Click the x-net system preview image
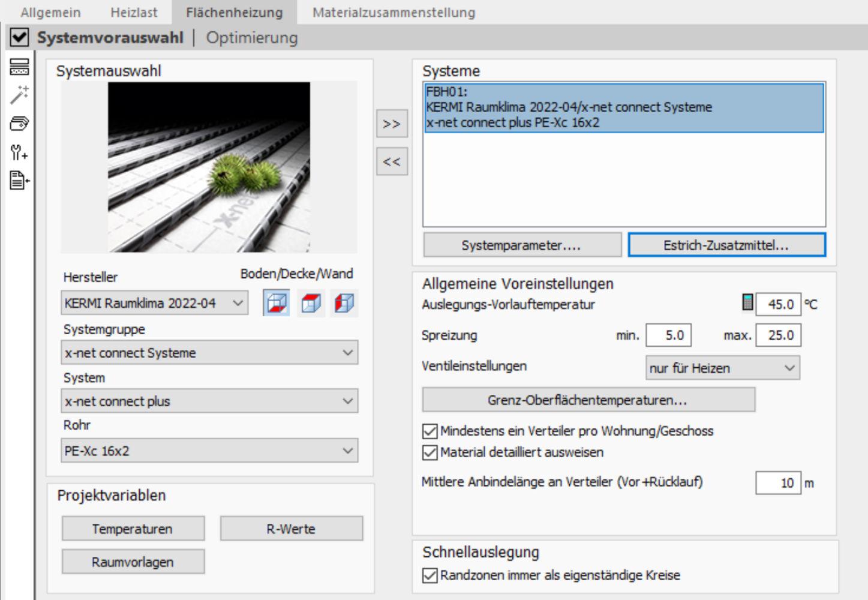 point(209,167)
